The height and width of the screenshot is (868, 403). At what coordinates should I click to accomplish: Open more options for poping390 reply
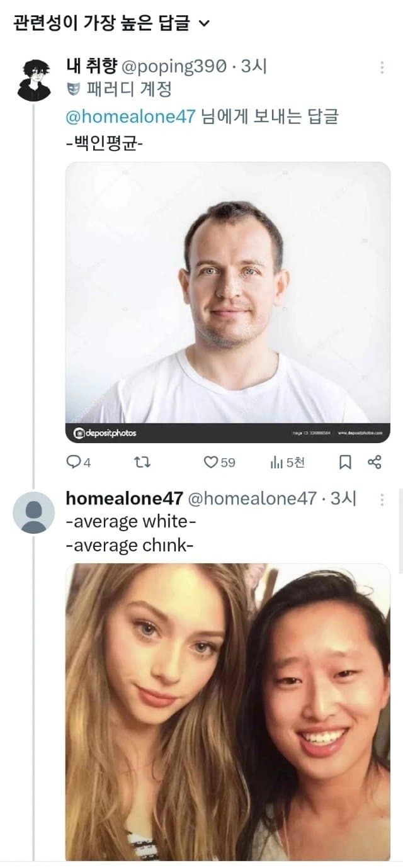382,67
